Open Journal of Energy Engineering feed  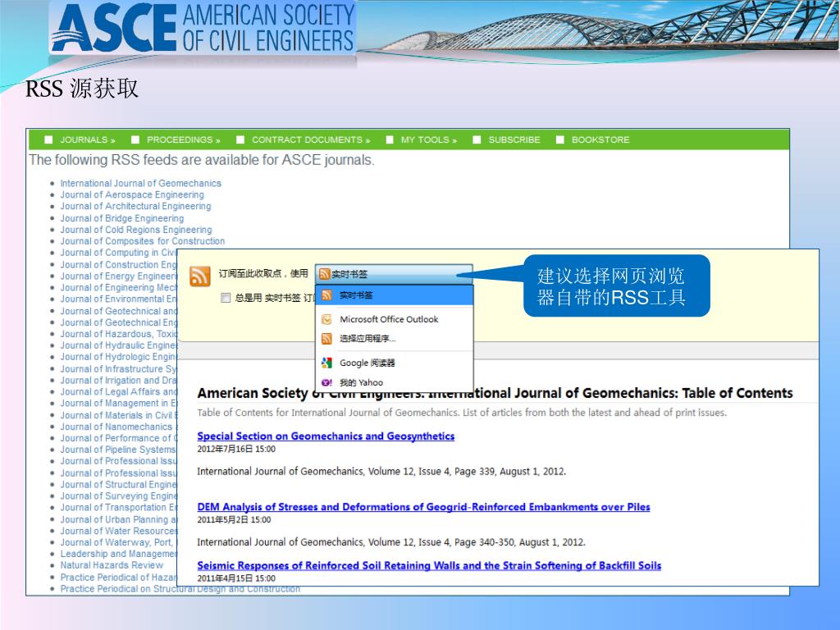point(118,276)
